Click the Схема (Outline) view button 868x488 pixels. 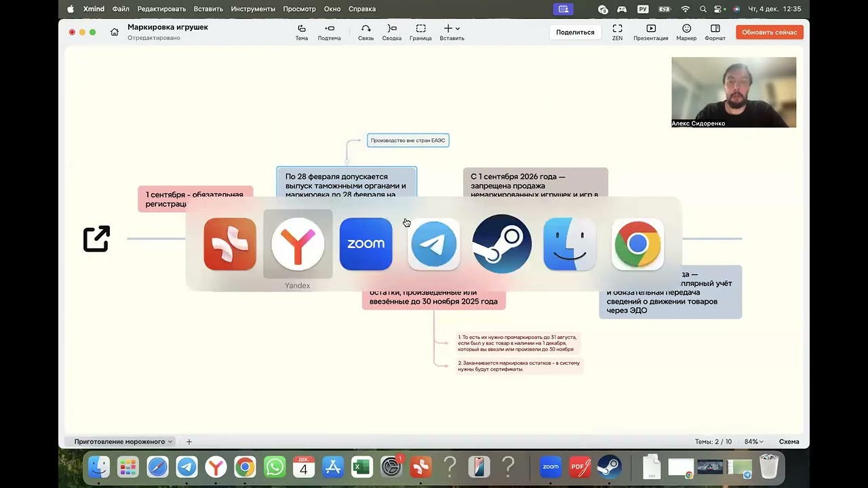pos(789,441)
